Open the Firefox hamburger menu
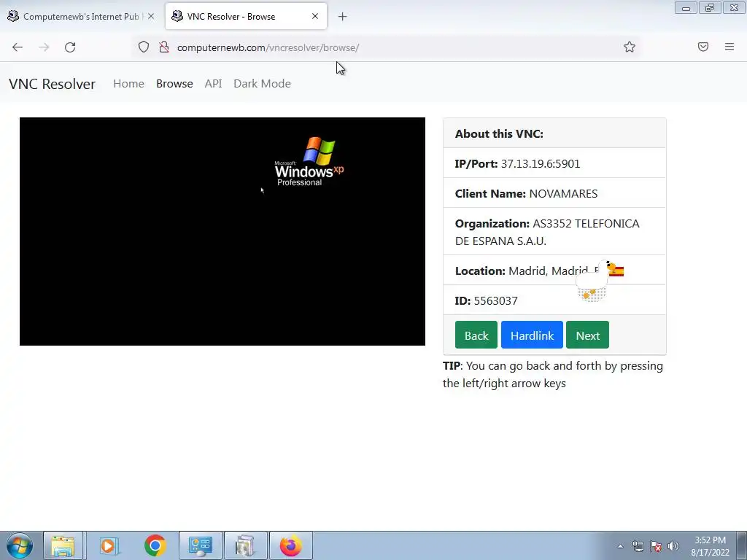Viewport: 747px width, 560px height. coord(729,47)
